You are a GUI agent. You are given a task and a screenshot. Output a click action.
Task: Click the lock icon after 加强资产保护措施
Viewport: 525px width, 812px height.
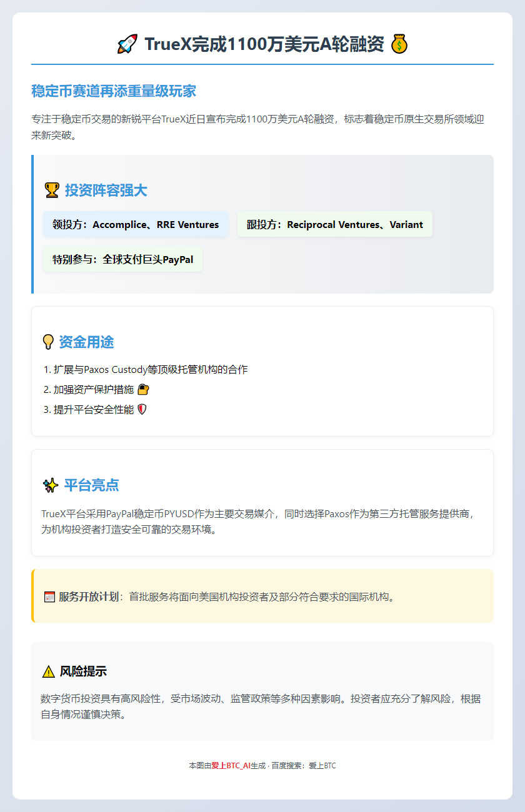coord(143,390)
